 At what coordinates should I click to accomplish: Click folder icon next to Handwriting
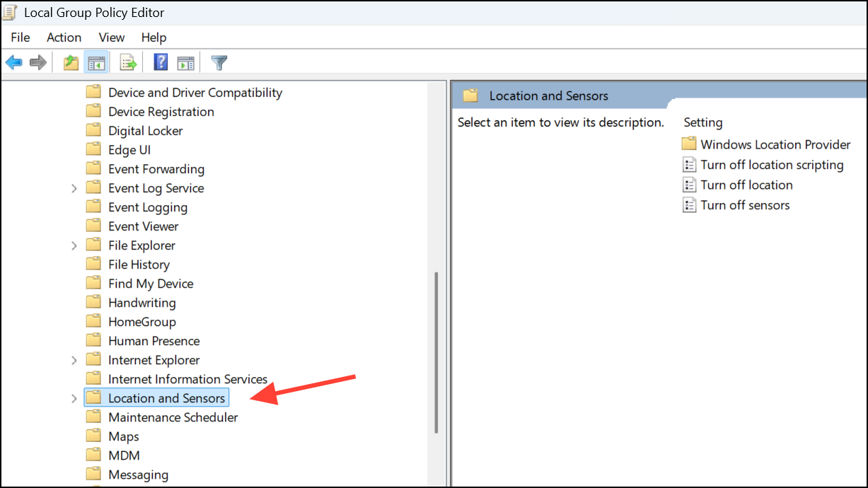(x=93, y=302)
